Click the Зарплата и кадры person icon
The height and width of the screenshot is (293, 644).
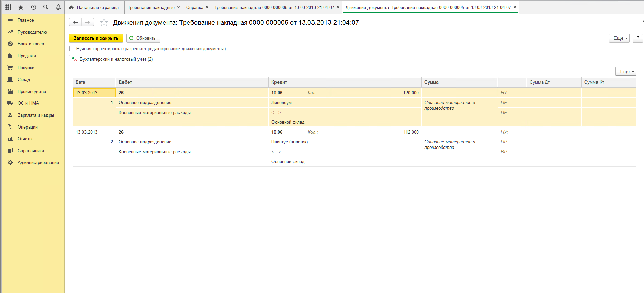[10, 115]
